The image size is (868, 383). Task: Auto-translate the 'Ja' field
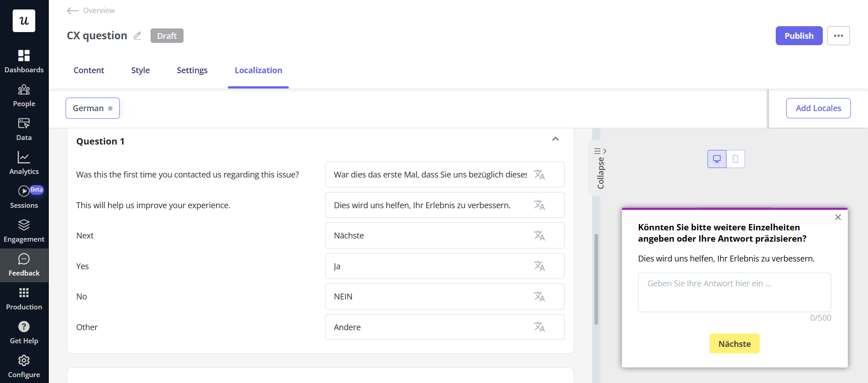point(539,266)
